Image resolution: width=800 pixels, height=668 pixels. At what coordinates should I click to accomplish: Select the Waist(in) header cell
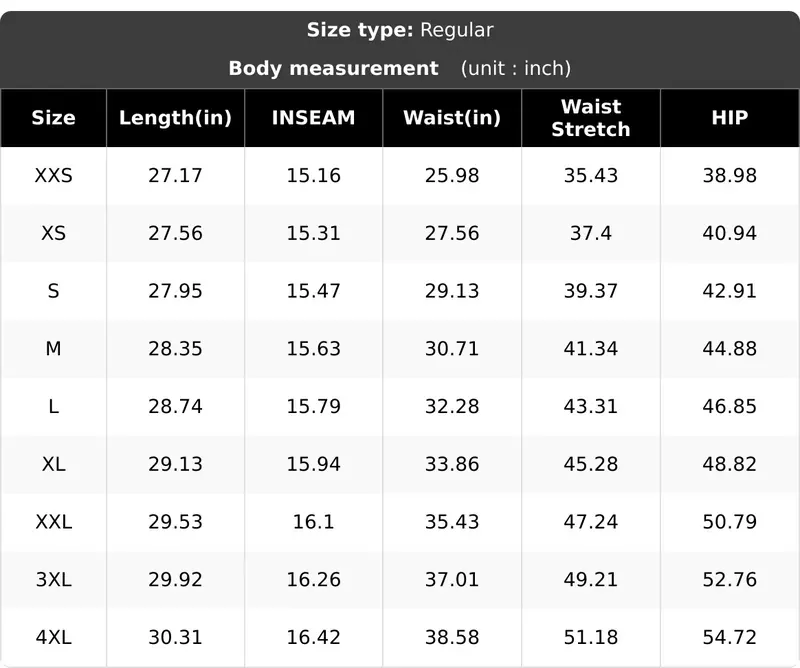[452, 118]
